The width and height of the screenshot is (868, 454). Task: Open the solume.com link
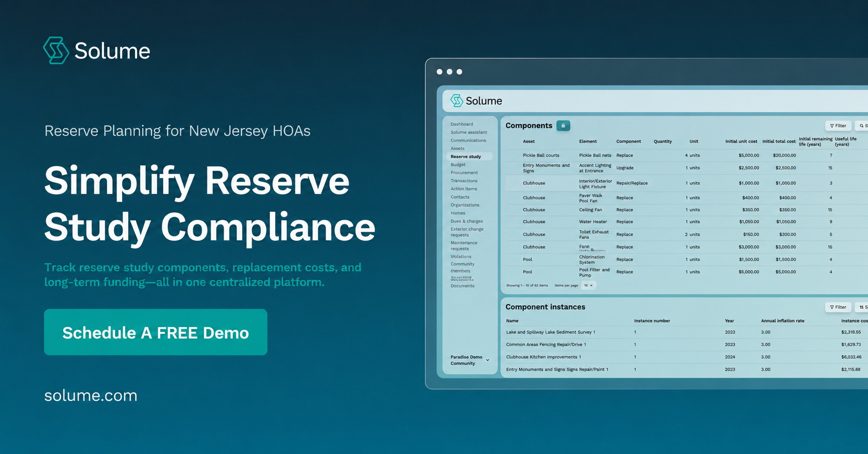click(91, 395)
